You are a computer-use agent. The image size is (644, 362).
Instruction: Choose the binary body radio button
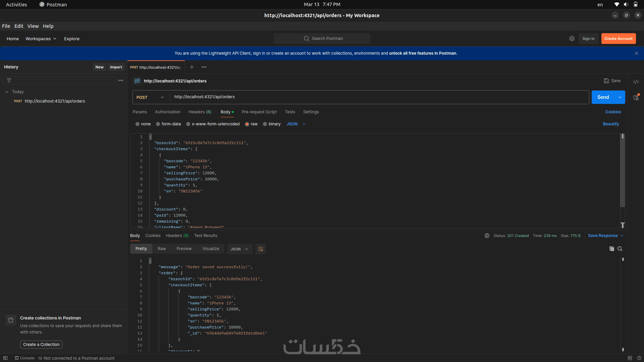(x=265, y=124)
